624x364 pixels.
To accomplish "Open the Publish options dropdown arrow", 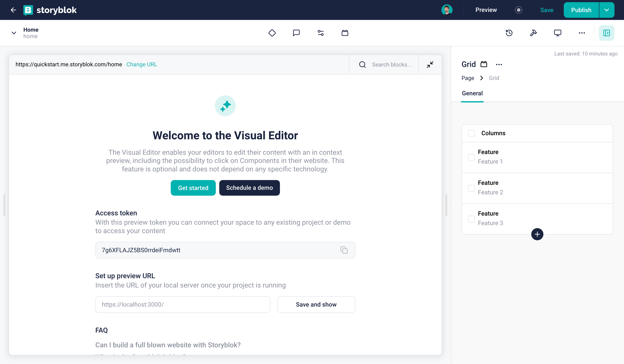I will coord(606,10).
